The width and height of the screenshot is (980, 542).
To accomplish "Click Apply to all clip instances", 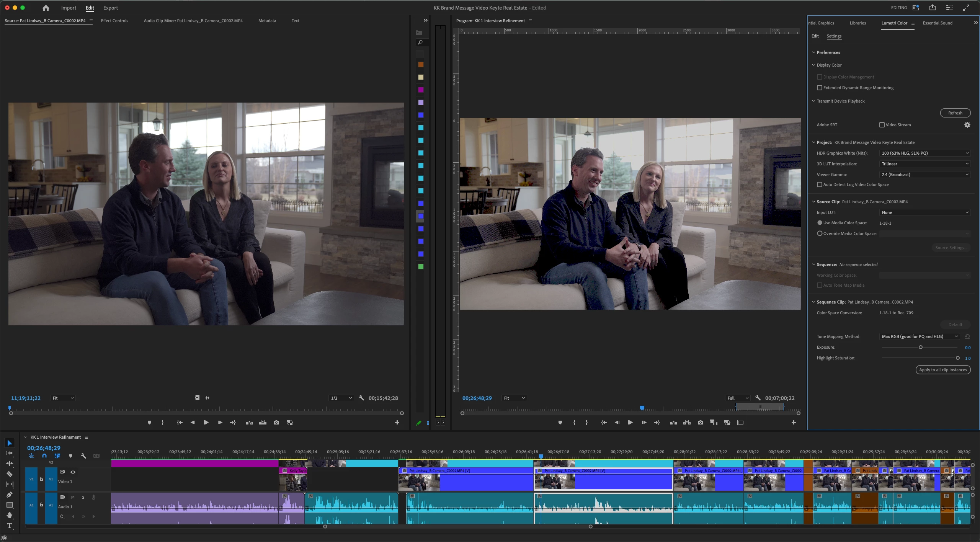I will click(x=942, y=370).
